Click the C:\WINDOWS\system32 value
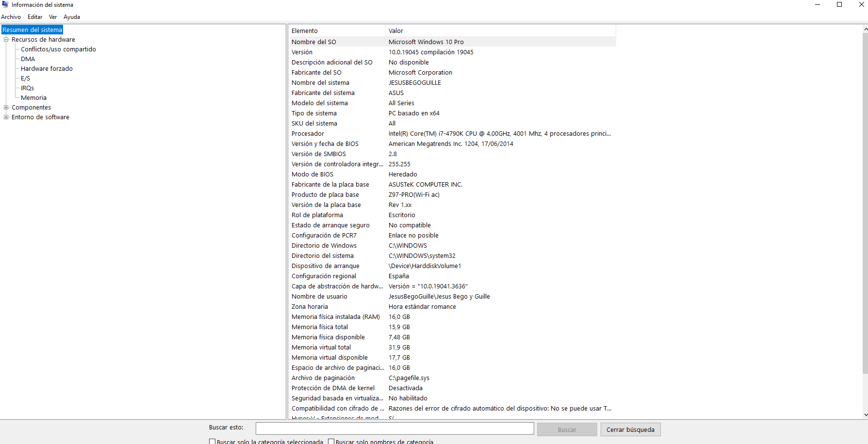This screenshot has width=868, height=444. pos(422,256)
